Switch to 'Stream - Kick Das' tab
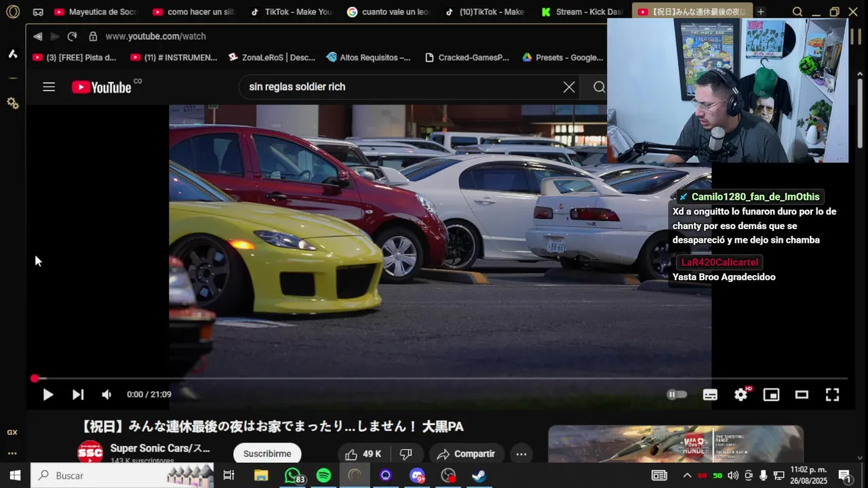Image resolution: width=868 pixels, height=488 pixels. click(583, 12)
